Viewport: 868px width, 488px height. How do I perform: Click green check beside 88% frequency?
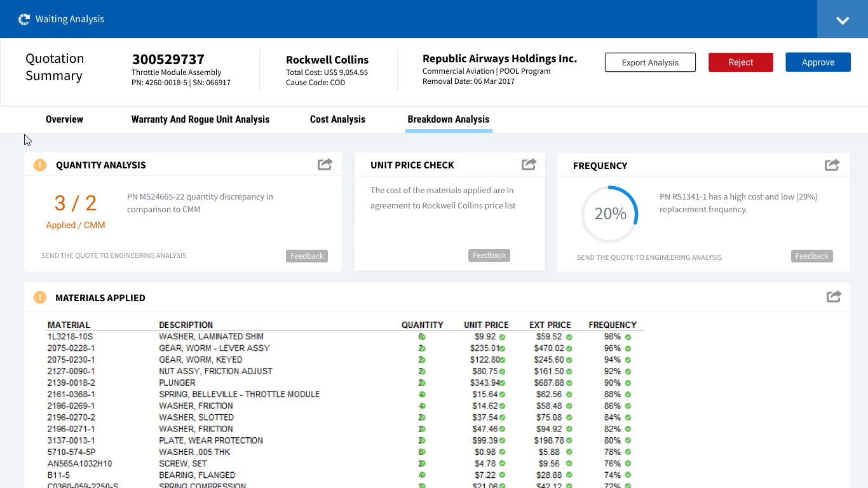[x=628, y=395]
